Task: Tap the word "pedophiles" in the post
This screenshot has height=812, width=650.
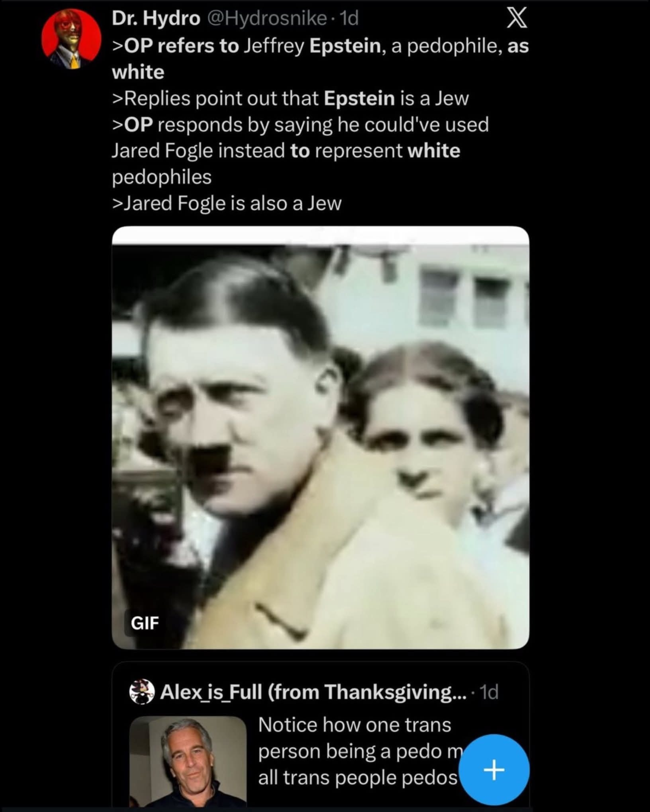Action: pos(161,177)
